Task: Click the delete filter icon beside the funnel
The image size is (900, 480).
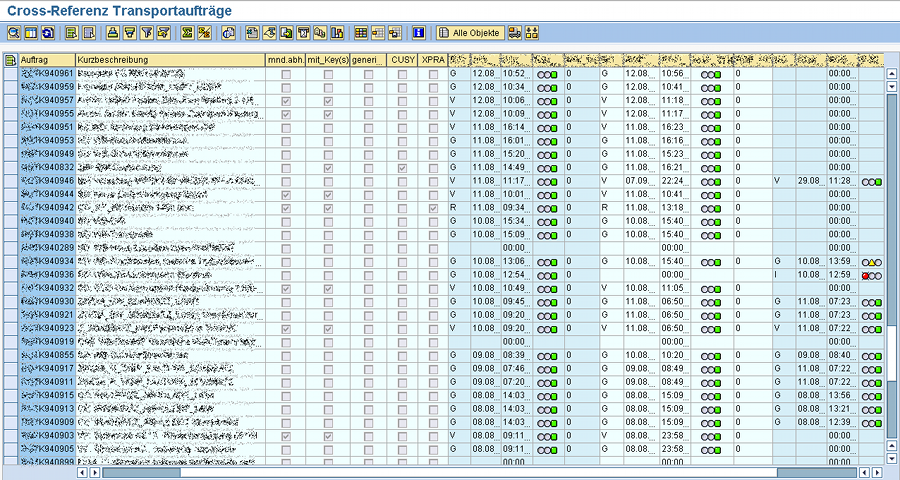Action: (164, 33)
